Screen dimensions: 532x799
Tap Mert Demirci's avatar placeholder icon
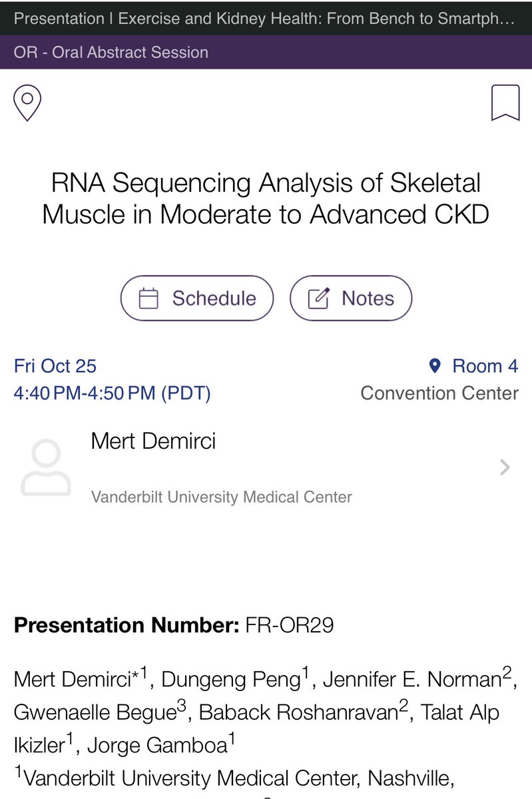click(45, 467)
